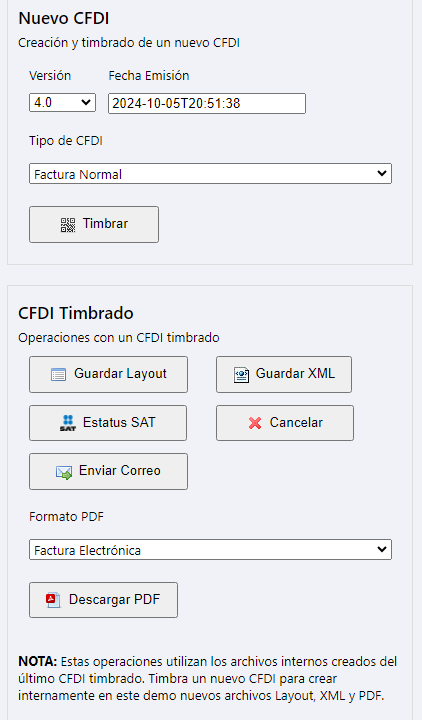Open the Versión 4.0 dropdown
422x720 pixels.
click(62, 102)
